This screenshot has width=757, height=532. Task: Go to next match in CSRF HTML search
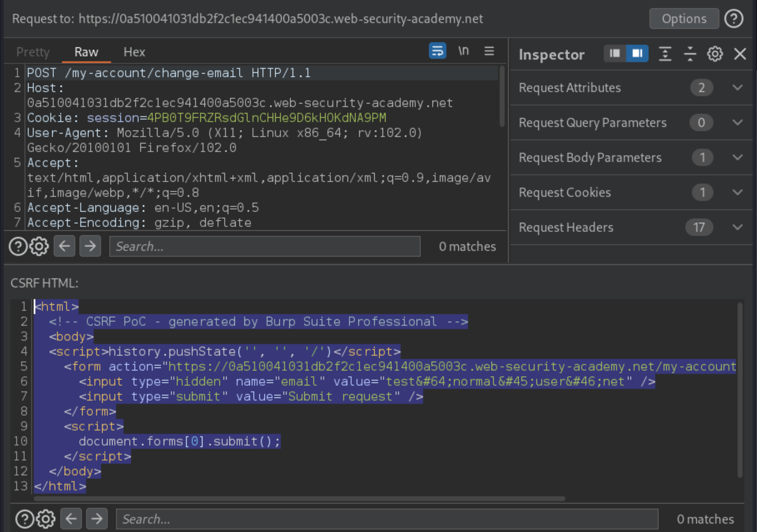(x=97, y=519)
